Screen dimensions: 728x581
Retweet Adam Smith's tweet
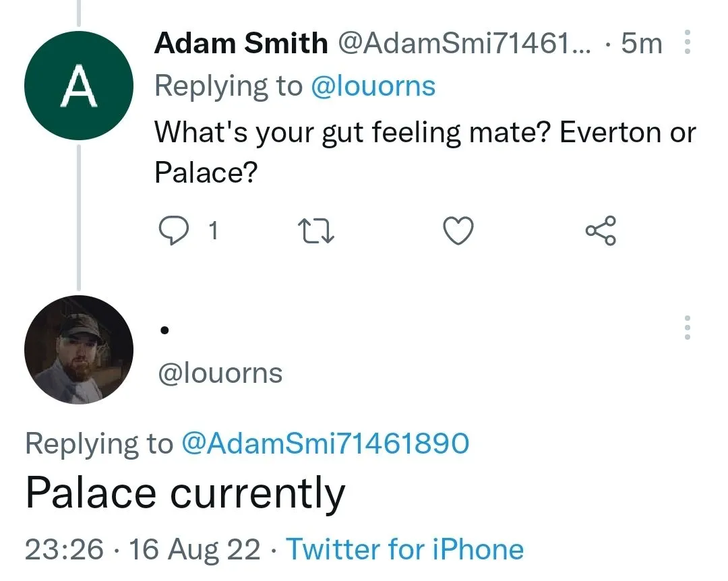317,231
